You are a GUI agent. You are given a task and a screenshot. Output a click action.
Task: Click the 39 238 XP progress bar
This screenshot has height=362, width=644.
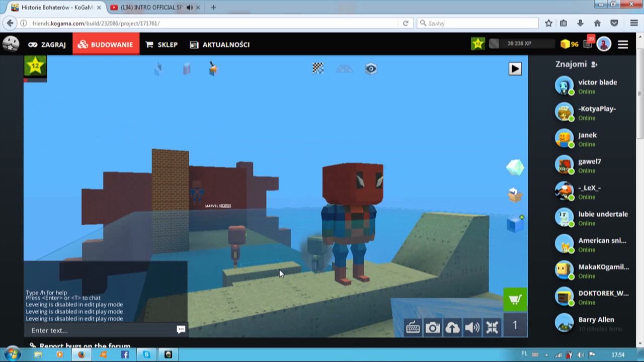(521, 44)
